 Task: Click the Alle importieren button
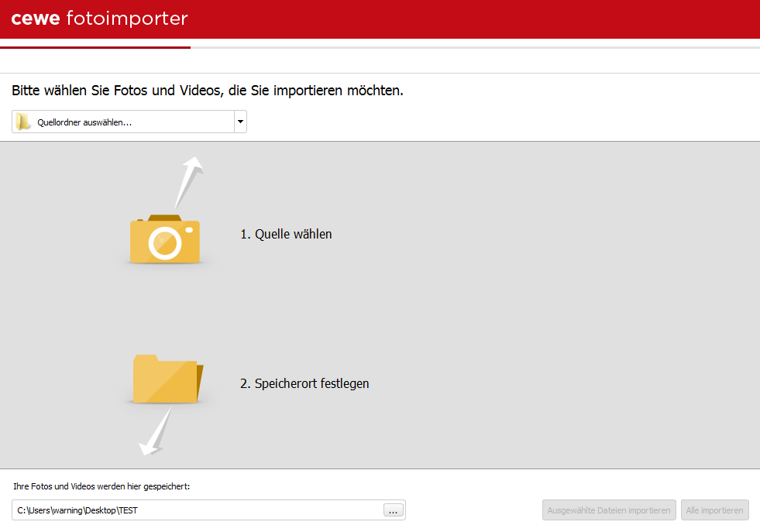coord(714,510)
